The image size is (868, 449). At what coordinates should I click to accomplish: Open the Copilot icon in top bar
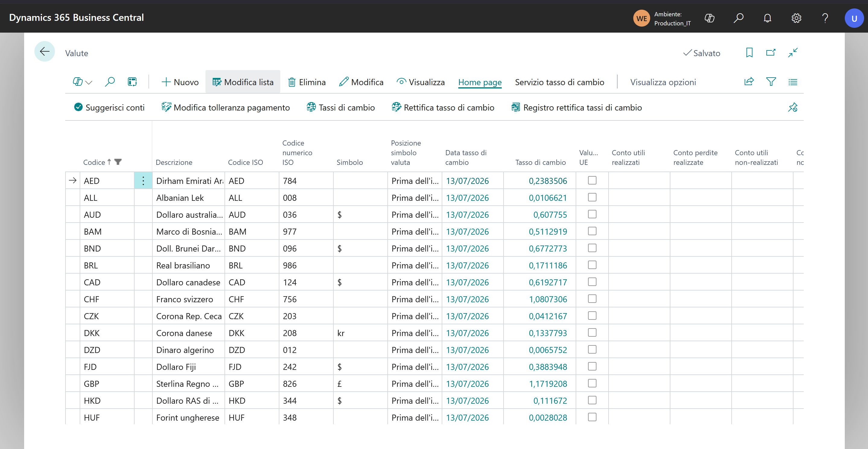click(x=710, y=18)
